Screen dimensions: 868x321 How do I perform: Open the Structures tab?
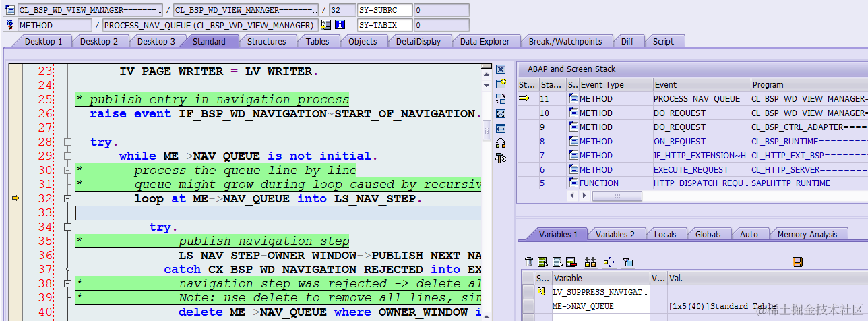tap(267, 41)
